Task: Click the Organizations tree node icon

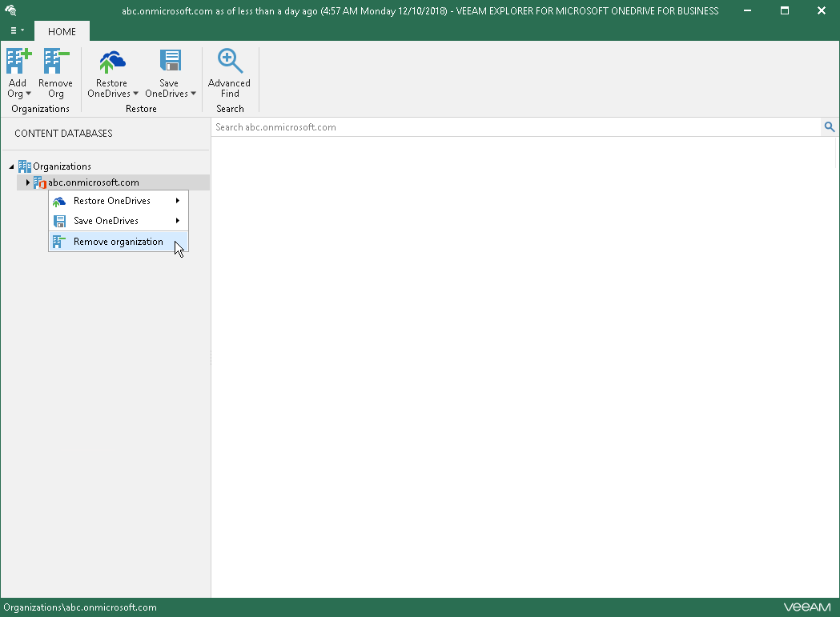Action: tap(25, 166)
